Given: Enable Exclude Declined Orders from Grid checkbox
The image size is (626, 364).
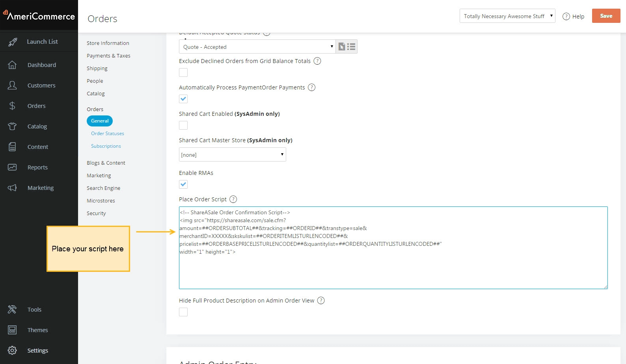Looking at the screenshot, I should 183,72.
